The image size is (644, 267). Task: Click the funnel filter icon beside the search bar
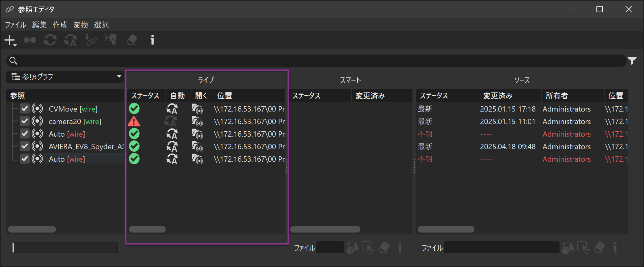click(x=632, y=60)
